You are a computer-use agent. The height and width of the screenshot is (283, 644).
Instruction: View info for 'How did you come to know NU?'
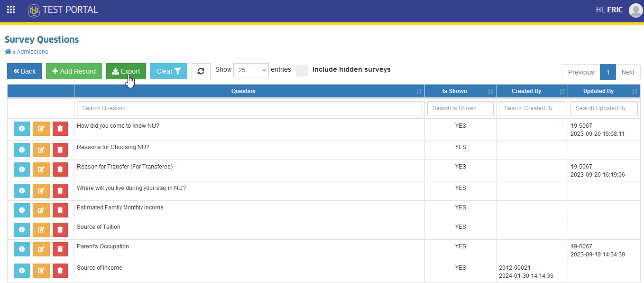coord(22,129)
